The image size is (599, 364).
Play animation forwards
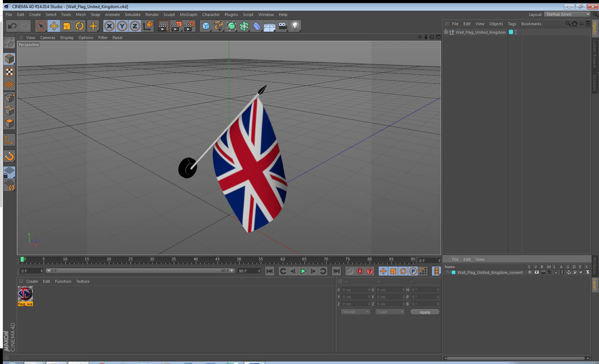(303, 271)
